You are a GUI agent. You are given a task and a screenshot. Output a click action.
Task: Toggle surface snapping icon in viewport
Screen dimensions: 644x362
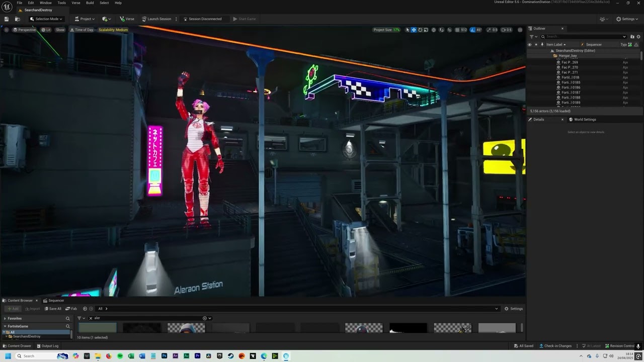pos(442,30)
